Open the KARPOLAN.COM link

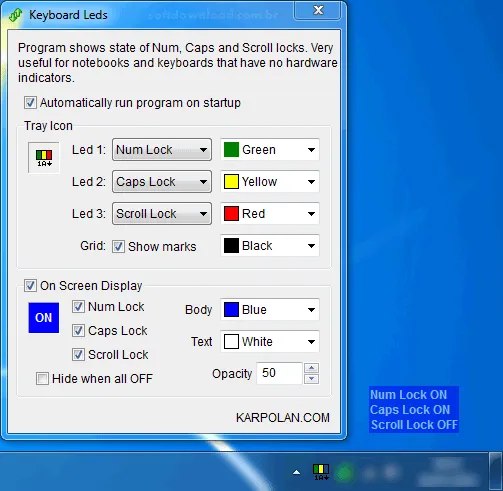[x=283, y=418]
